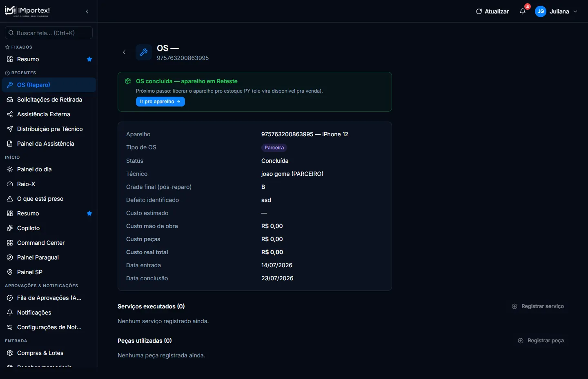Viewport: 588px width, 379px height.
Task: Open Solicitações de Retirada
Action: (49, 100)
